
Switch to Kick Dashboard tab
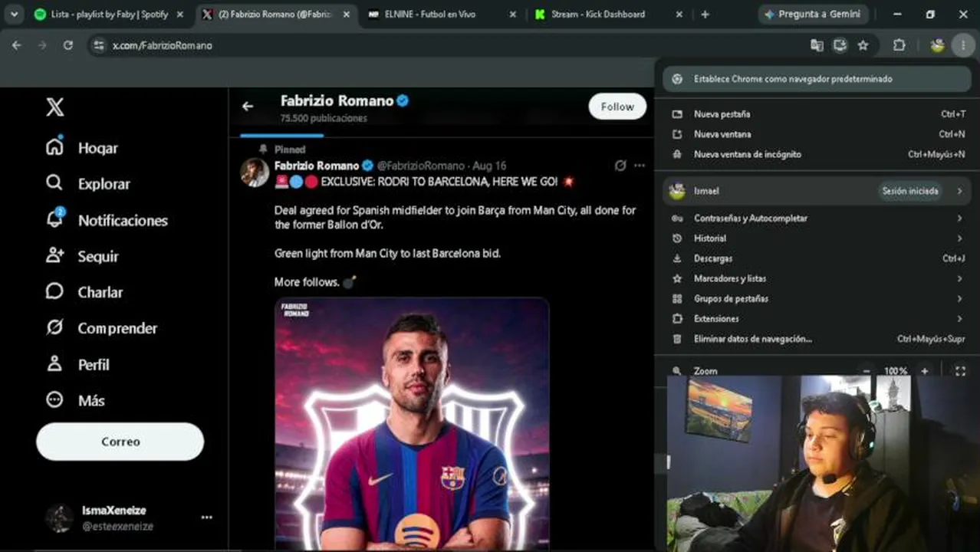coord(608,14)
